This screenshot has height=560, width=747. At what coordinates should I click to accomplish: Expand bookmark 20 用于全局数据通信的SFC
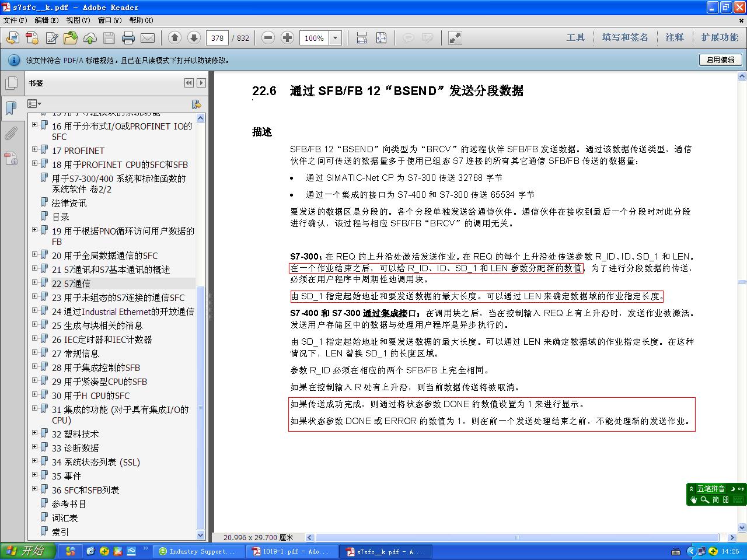pyautogui.click(x=34, y=255)
